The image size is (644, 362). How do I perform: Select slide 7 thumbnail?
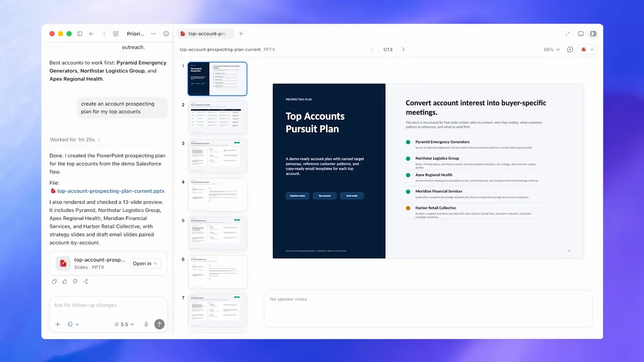point(217,311)
